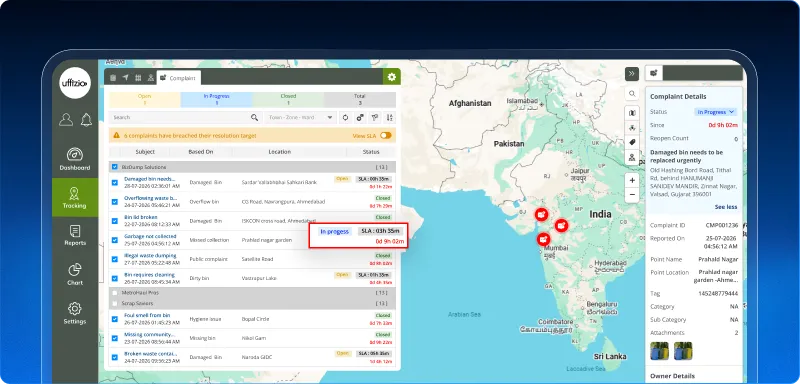
Task: Open Chart in the sidebar
Action: click(75, 274)
